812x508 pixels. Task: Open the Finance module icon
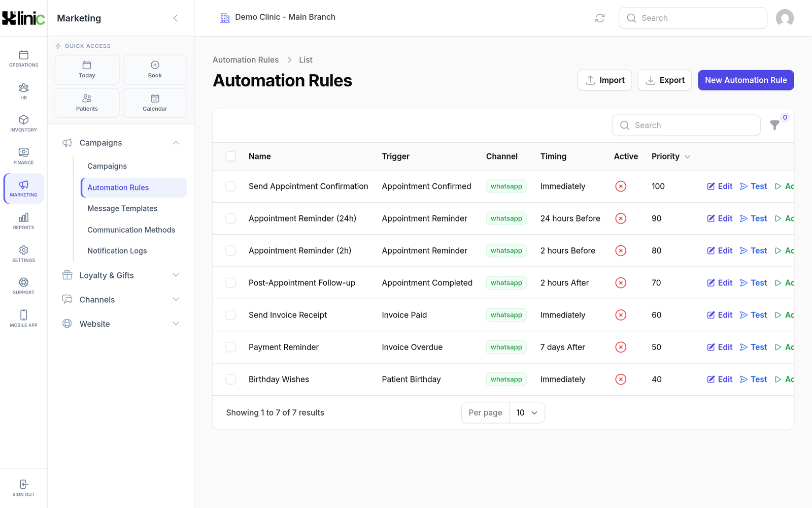[23, 156]
